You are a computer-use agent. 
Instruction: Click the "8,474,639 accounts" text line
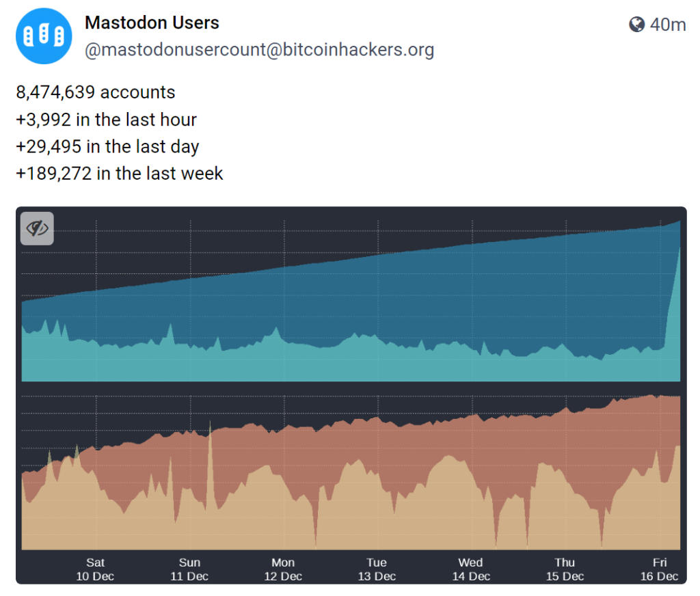click(x=96, y=92)
